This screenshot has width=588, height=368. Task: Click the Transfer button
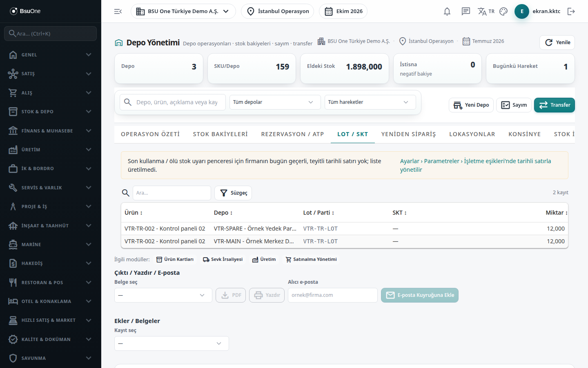point(555,105)
